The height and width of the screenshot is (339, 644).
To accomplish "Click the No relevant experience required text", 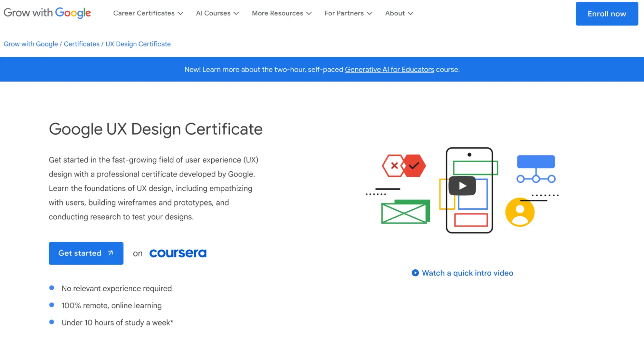I will [x=117, y=288].
